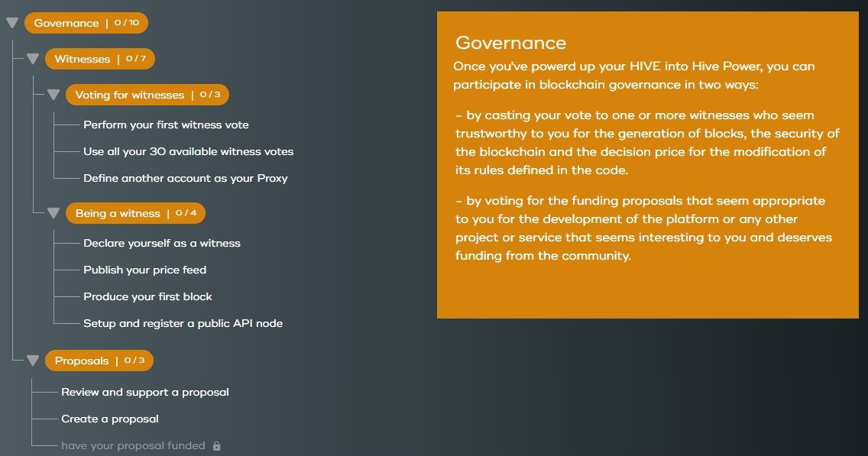868x456 pixels.
Task: Collapse the Proposals section arrow
Action: (x=33, y=361)
